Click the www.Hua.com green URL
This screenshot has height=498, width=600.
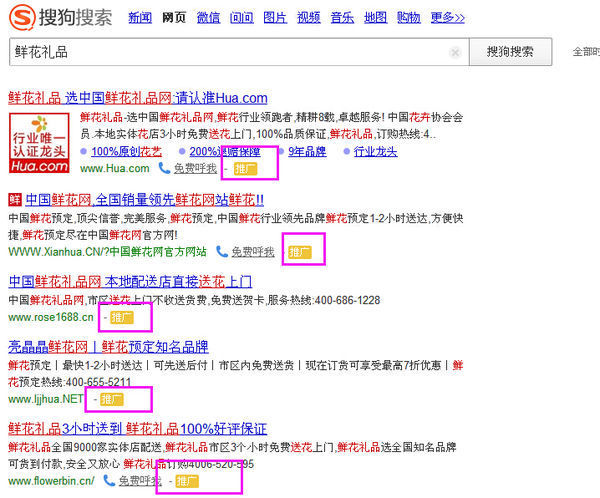(x=115, y=168)
